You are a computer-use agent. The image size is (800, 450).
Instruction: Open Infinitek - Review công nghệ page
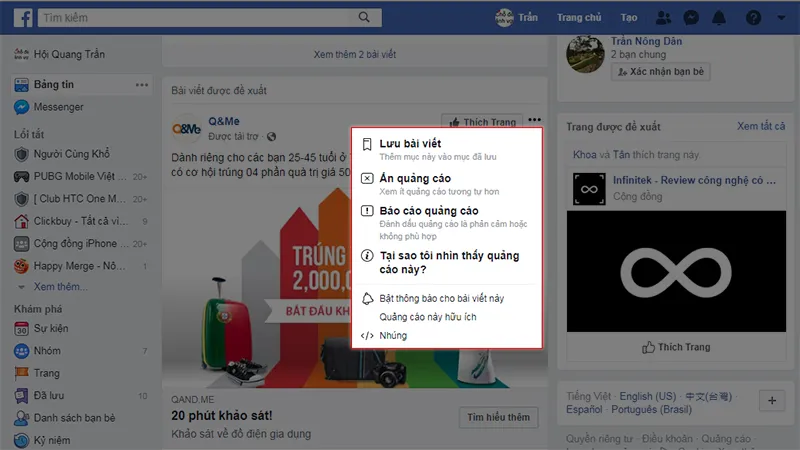694,181
